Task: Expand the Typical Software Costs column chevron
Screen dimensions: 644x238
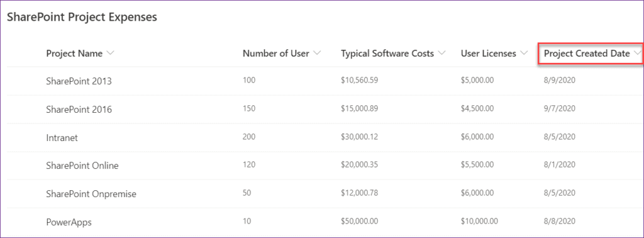Action: pyautogui.click(x=441, y=54)
